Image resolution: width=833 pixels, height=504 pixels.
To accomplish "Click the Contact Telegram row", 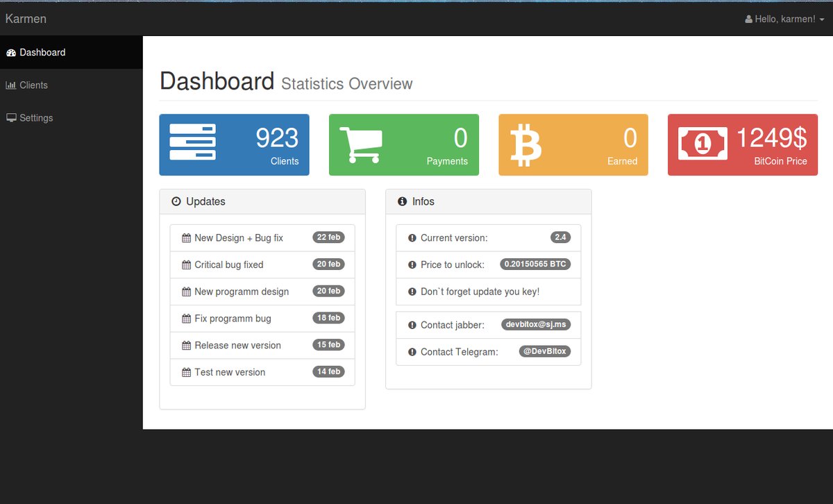I will (459, 352).
